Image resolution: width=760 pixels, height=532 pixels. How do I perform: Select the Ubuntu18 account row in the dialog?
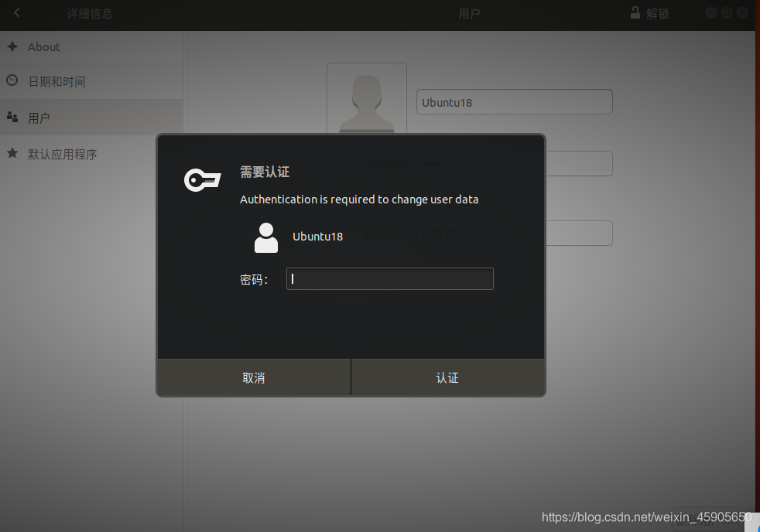(317, 237)
